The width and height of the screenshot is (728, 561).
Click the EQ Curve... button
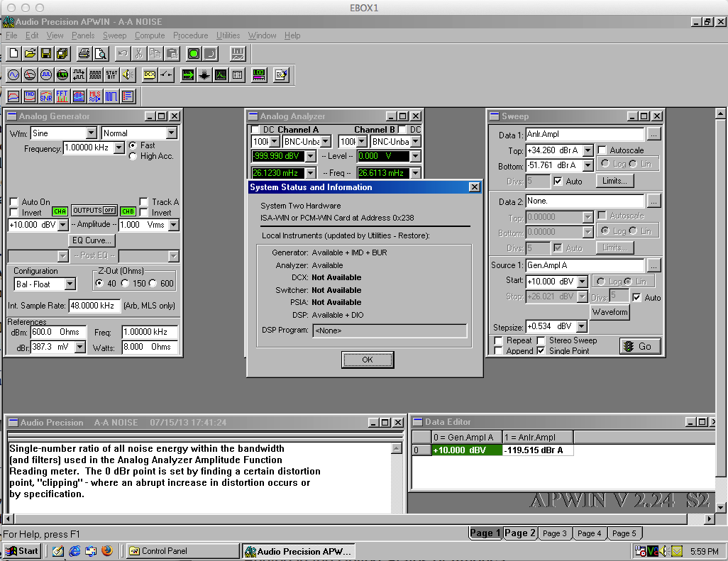pos(92,240)
